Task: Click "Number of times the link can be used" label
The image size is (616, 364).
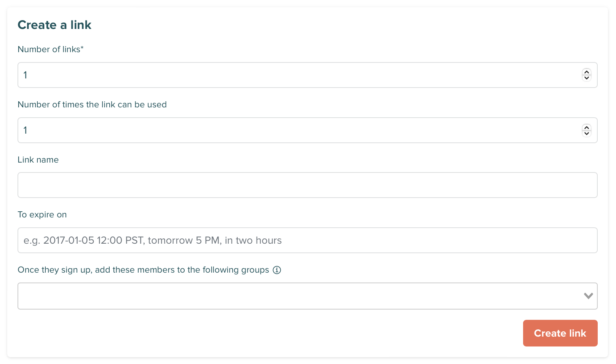Action: [x=92, y=105]
